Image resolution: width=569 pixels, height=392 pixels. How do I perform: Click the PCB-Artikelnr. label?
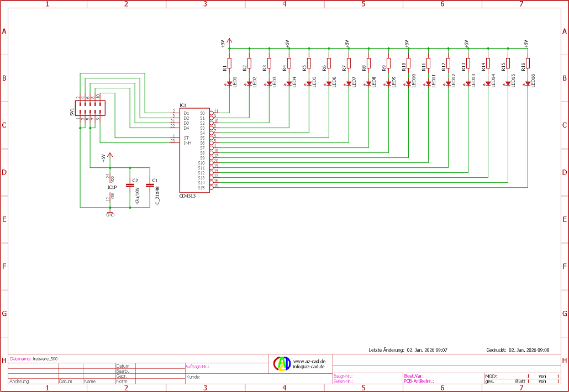(x=419, y=381)
